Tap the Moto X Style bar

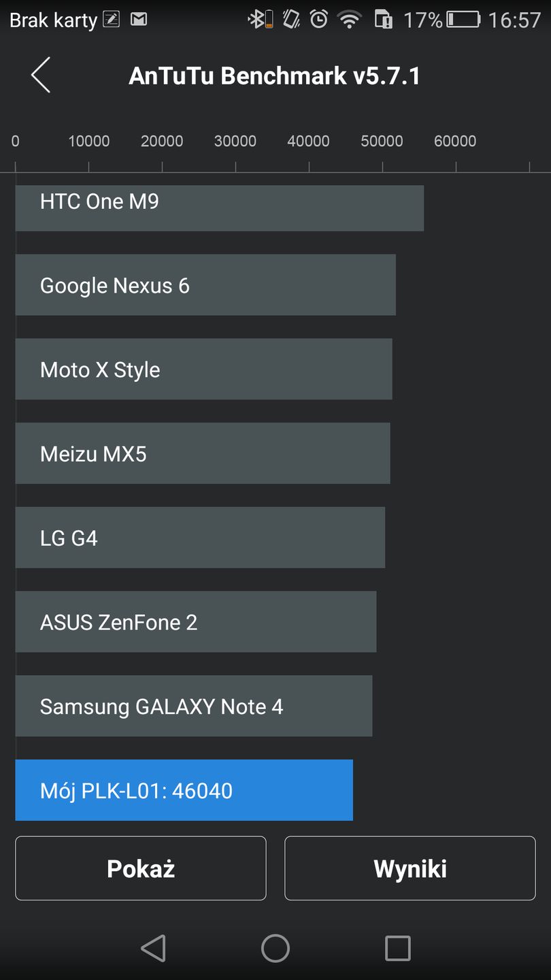(203, 370)
